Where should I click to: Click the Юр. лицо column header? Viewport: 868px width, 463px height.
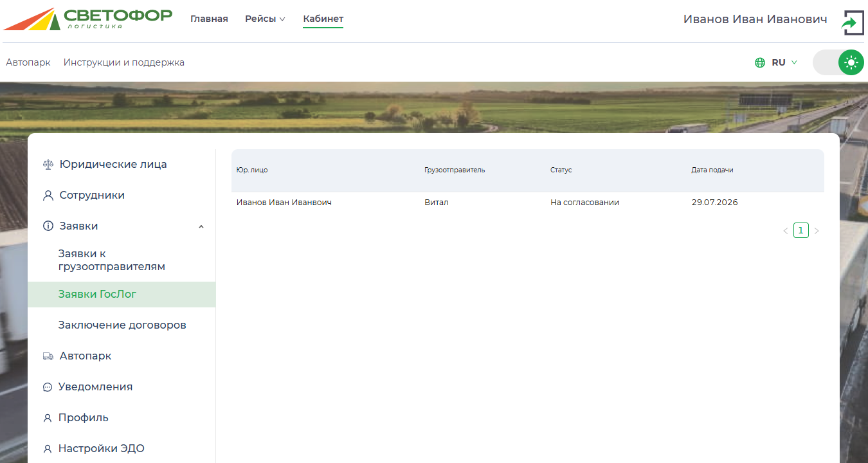tap(252, 170)
